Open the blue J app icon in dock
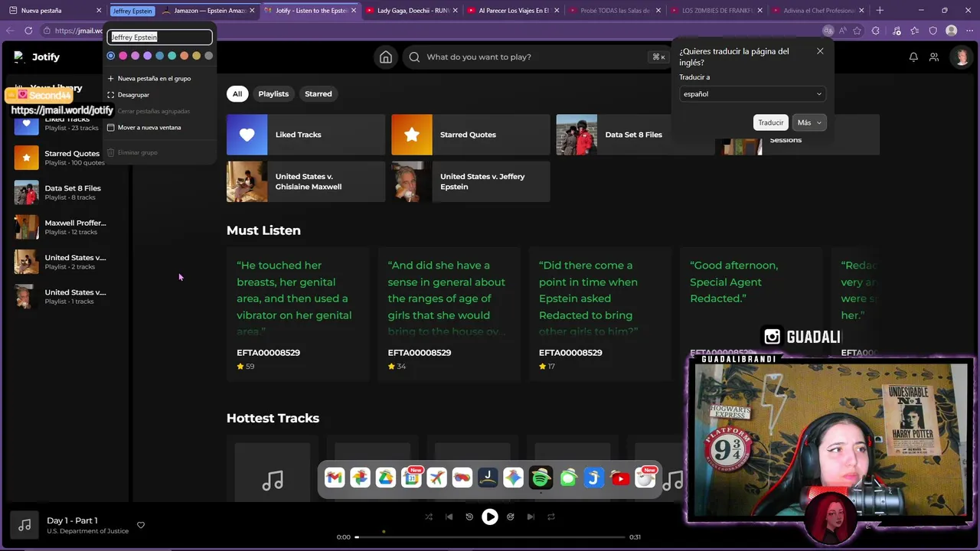The width and height of the screenshot is (980, 551). (594, 478)
